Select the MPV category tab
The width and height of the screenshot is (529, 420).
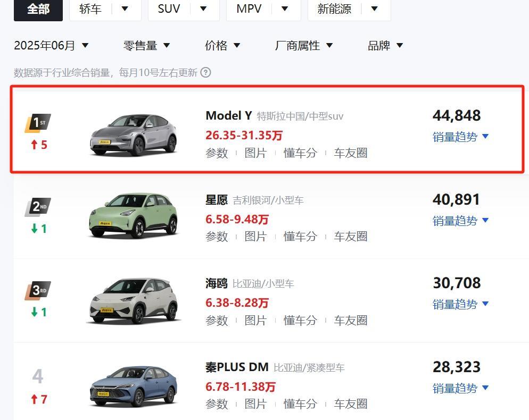point(249,9)
